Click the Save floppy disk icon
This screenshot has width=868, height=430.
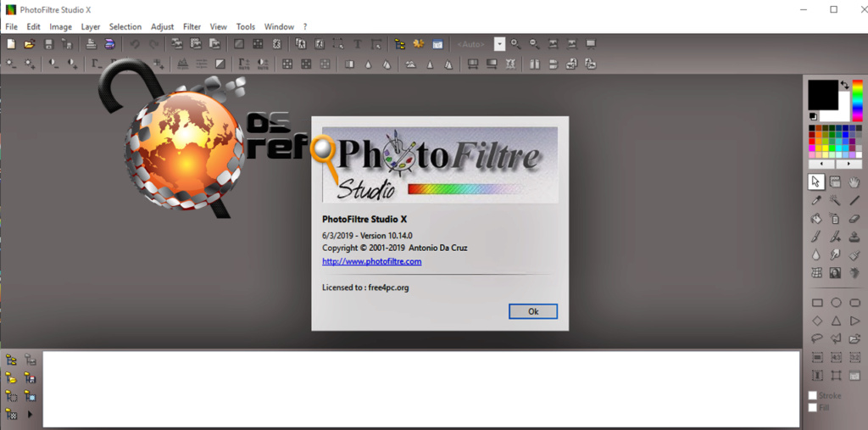pyautogui.click(x=48, y=44)
